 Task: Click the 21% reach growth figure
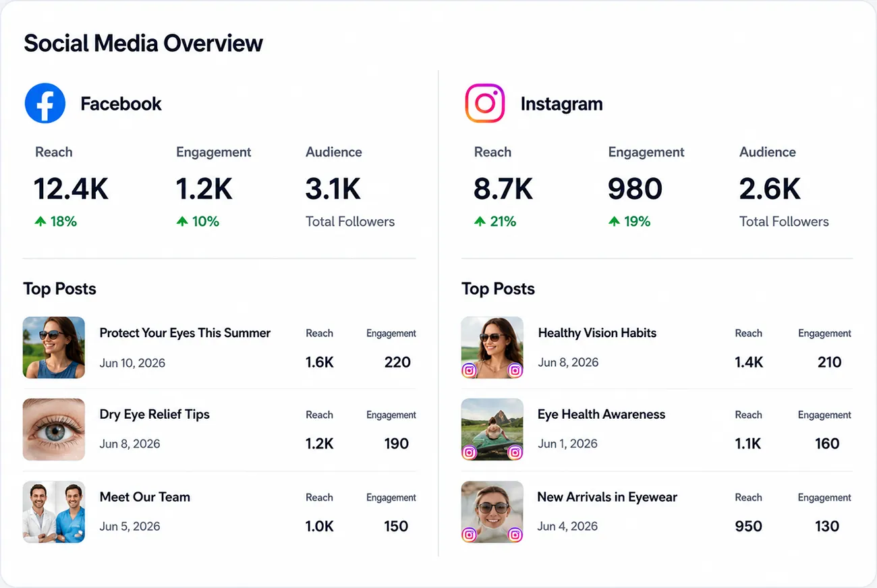pos(503,221)
